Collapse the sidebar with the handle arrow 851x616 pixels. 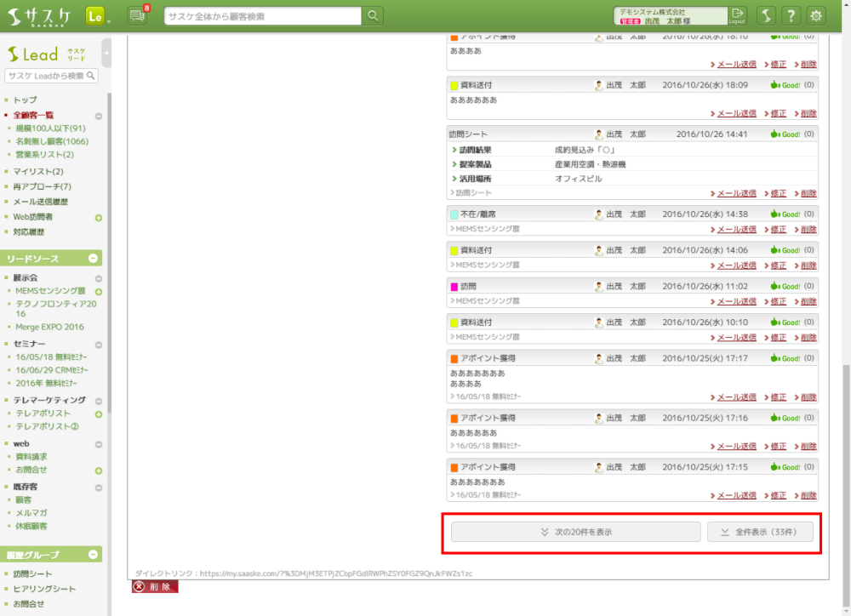[106, 53]
